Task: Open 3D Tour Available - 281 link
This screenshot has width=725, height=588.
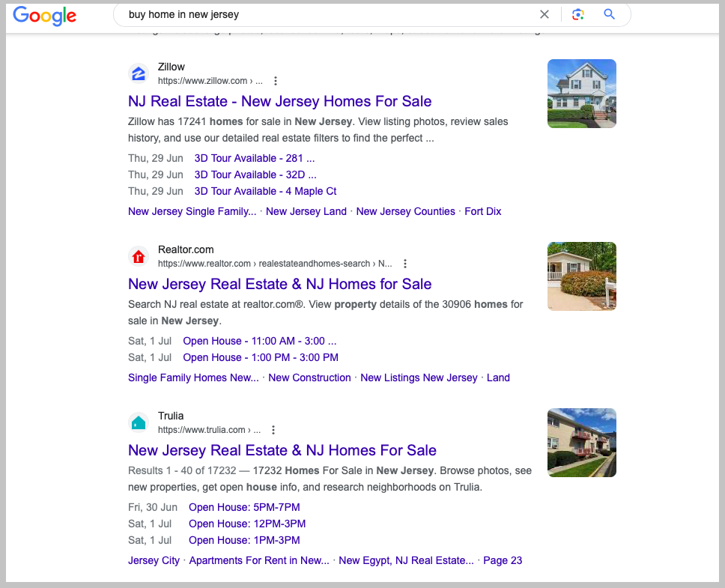Action: point(255,158)
